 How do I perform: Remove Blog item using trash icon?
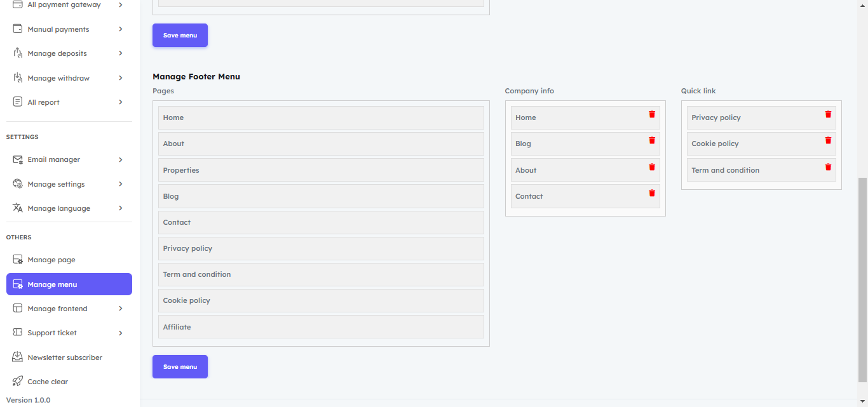651,140
